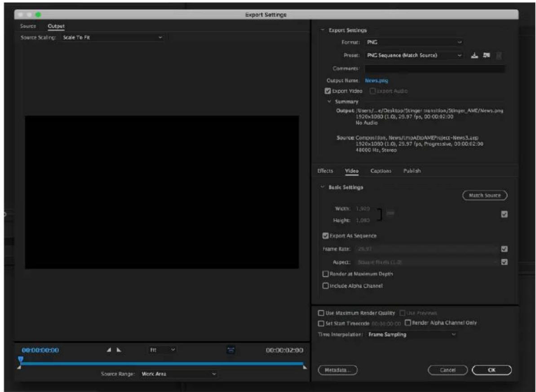The width and height of the screenshot is (536, 392).
Task: Enable Set Start Timecode checkbox
Action: pos(321,323)
